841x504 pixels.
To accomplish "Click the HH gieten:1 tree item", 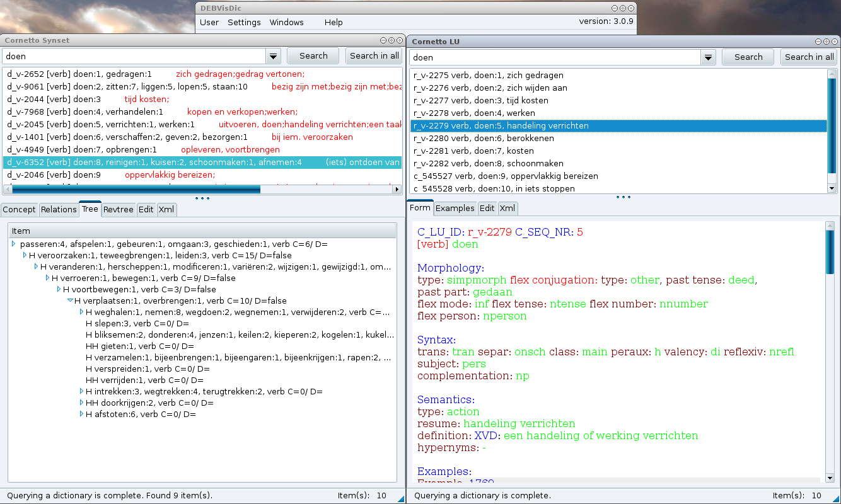I will pyautogui.click(x=139, y=346).
